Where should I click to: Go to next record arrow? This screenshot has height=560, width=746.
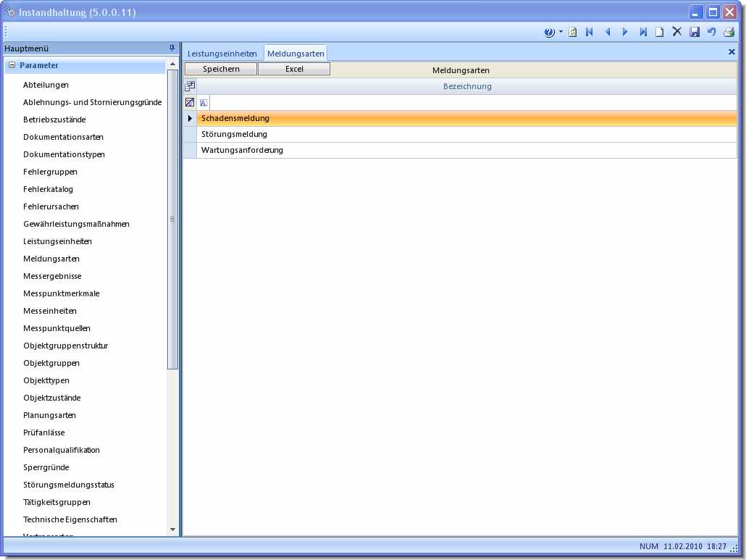pos(625,32)
